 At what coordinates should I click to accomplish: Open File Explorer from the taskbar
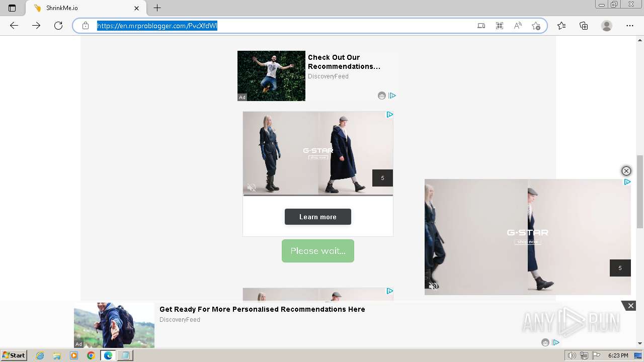click(57, 355)
